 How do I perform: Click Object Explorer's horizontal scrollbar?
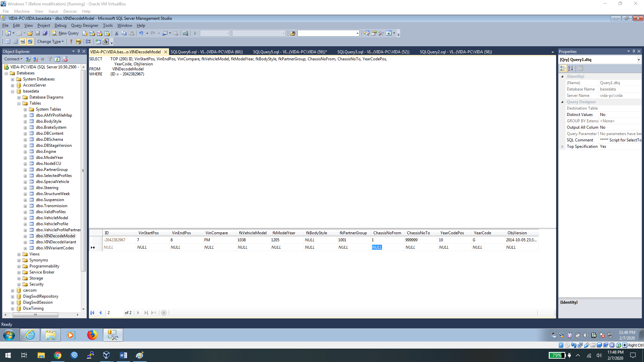click(35, 315)
